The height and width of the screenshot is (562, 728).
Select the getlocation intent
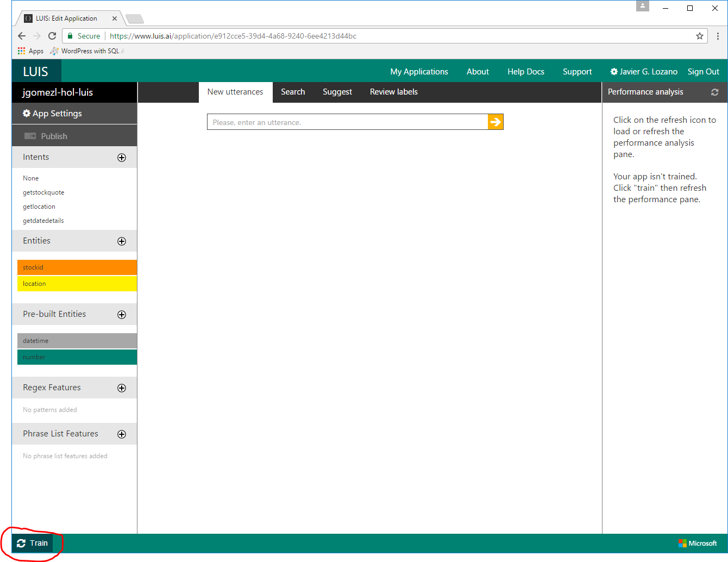pyautogui.click(x=39, y=207)
